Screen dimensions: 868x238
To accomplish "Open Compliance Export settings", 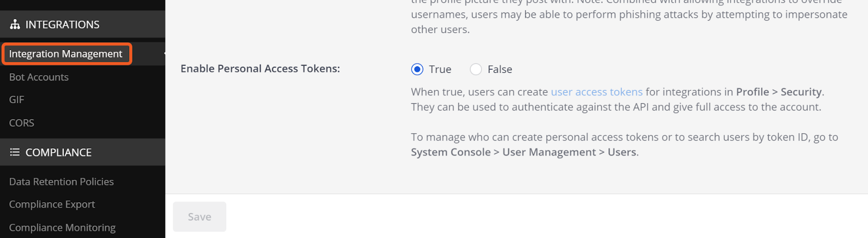I will tap(52, 204).
